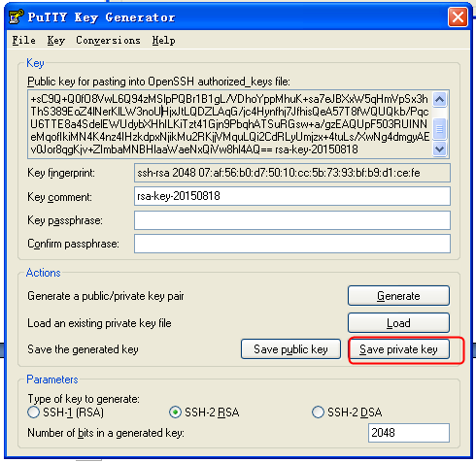Click 'Public key for pasting' label

[x=158, y=82]
